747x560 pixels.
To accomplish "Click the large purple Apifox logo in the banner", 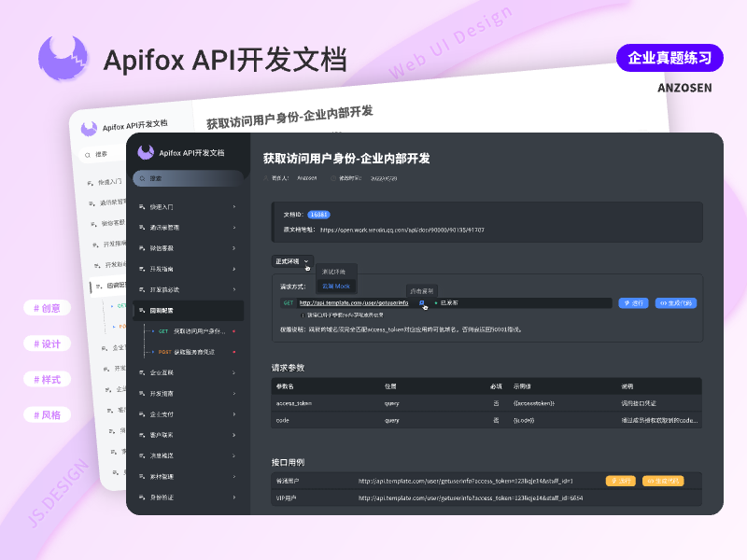I will [63, 58].
